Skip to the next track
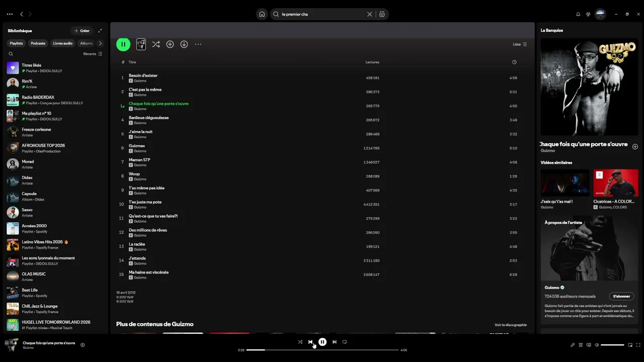This screenshot has width=644, height=362. (x=335, y=342)
